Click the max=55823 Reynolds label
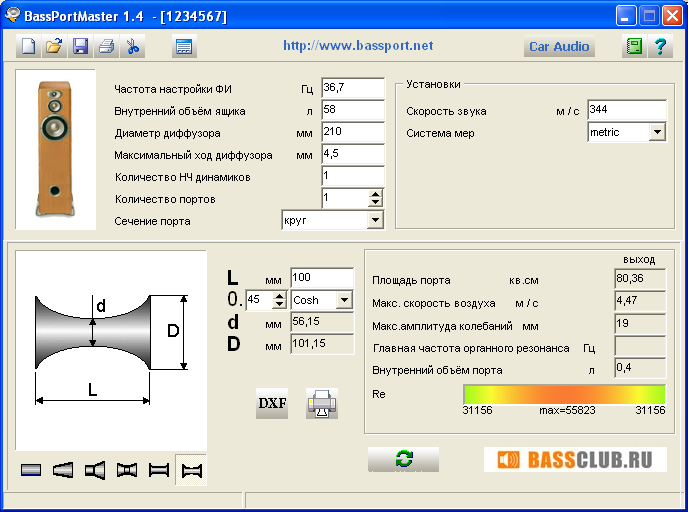The width and height of the screenshot is (688, 512). click(x=567, y=411)
